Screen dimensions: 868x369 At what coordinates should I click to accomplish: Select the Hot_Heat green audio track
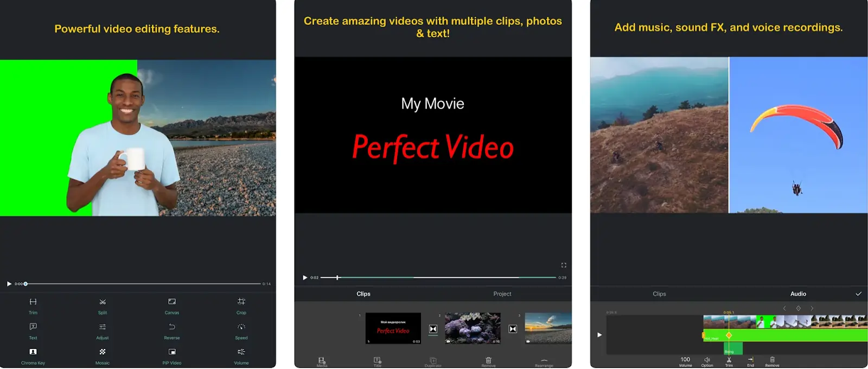(x=786, y=335)
